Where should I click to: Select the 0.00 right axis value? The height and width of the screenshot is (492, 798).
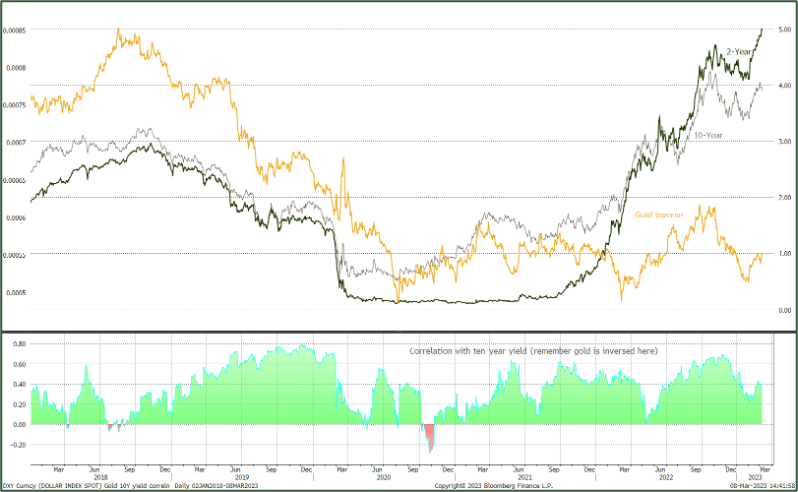tap(785, 310)
